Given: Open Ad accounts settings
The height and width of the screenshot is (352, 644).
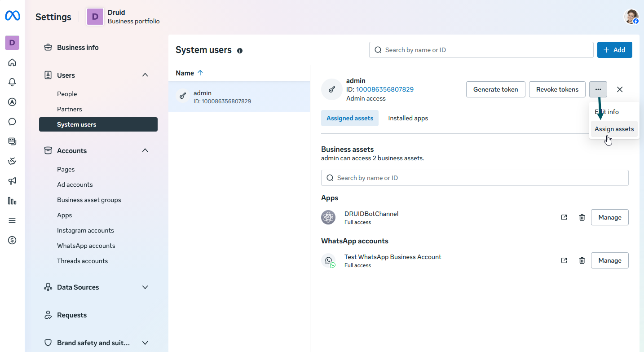Looking at the screenshot, I should [x=75, y=185].
